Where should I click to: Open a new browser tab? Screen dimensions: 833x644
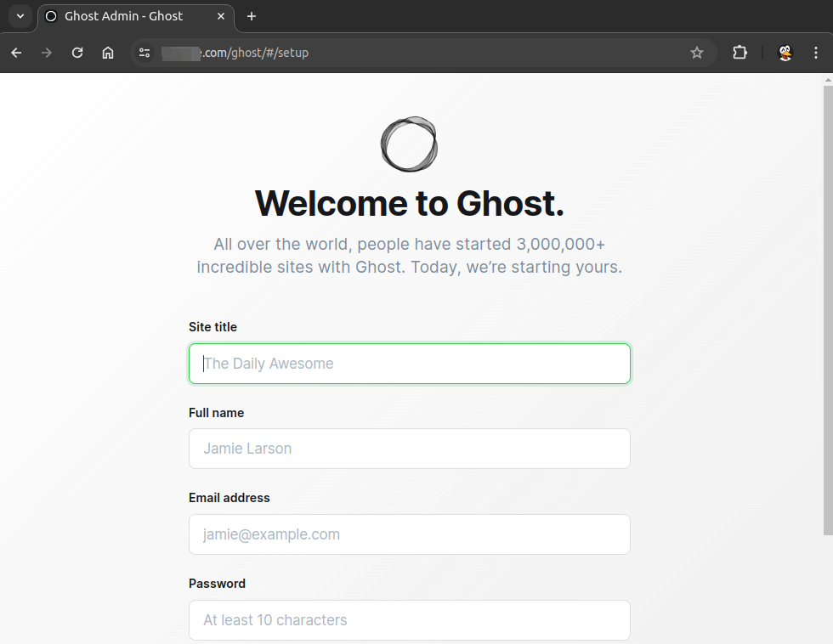point(252,16)
